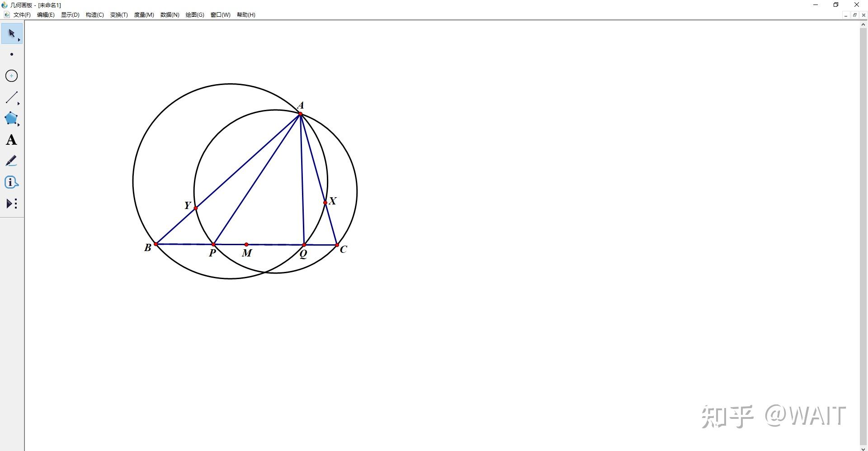Open the 度量(M) menu
Screen dimensions: 868x451
(x=144, y=15)
